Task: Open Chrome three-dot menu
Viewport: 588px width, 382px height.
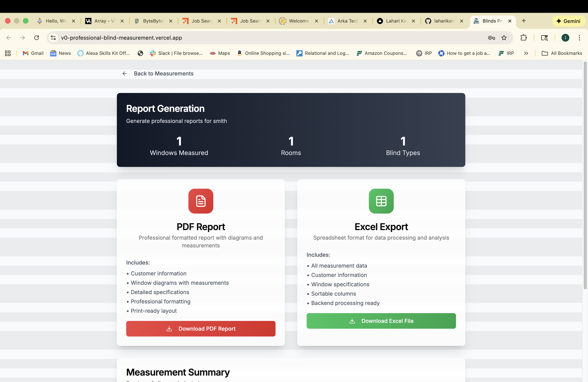Action: point(579,38)
